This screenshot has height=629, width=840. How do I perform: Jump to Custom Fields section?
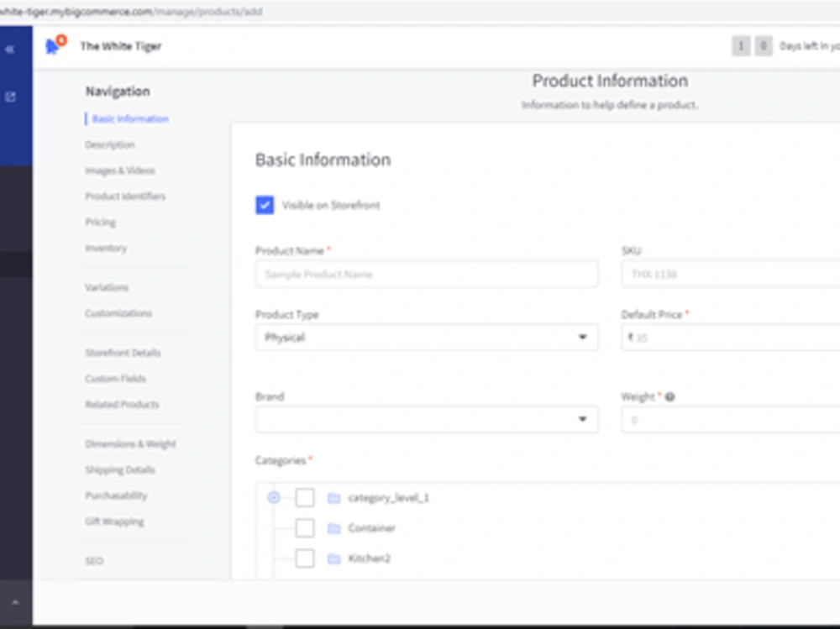(x=115, y=379)
